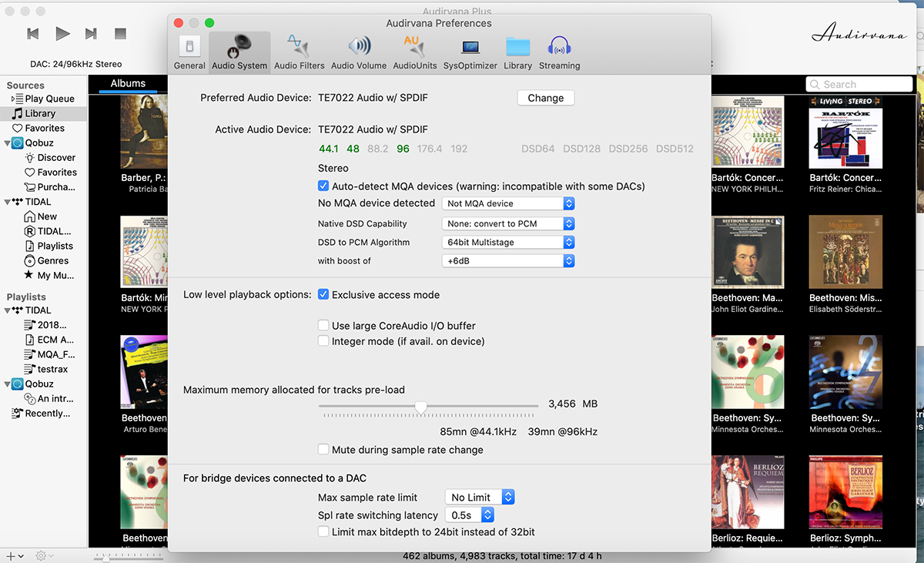This screenshot has width=924, height=563.
Task: Stop playback with the square button
Action: pos(120,33)
